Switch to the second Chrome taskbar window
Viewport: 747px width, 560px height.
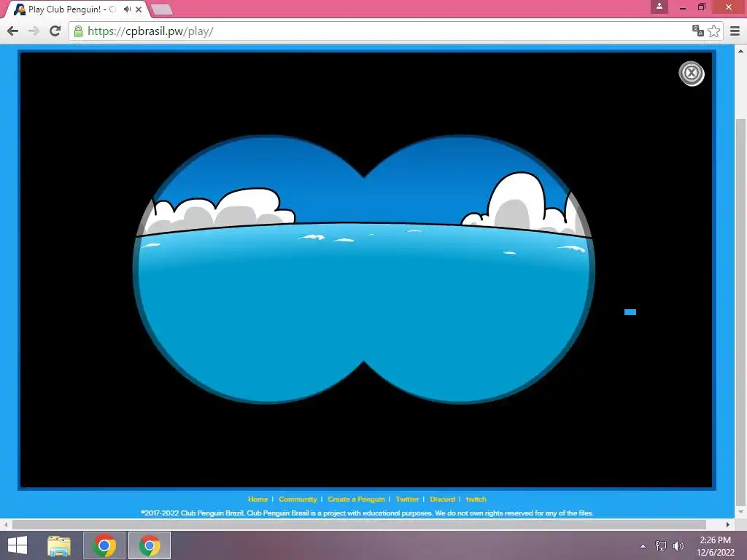tap(150, 545)
